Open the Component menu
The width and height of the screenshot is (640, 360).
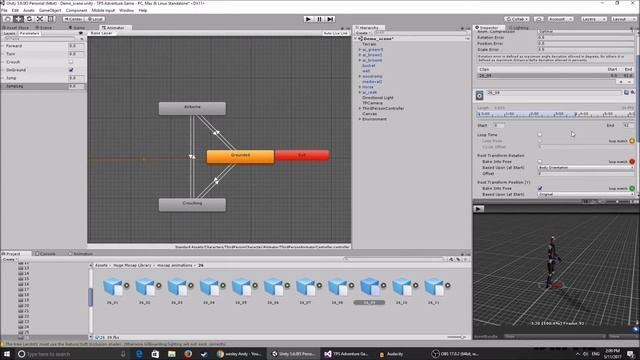coord(76,10)
